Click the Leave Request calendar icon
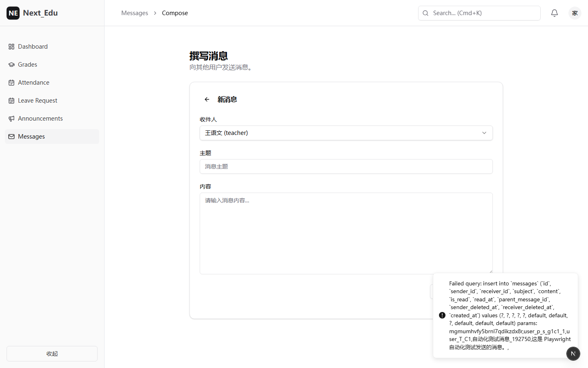 pyautogui.click(x=11, y=101)
